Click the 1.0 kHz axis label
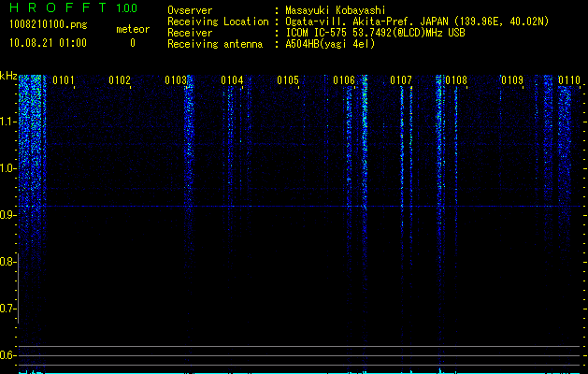 [8, 168]
